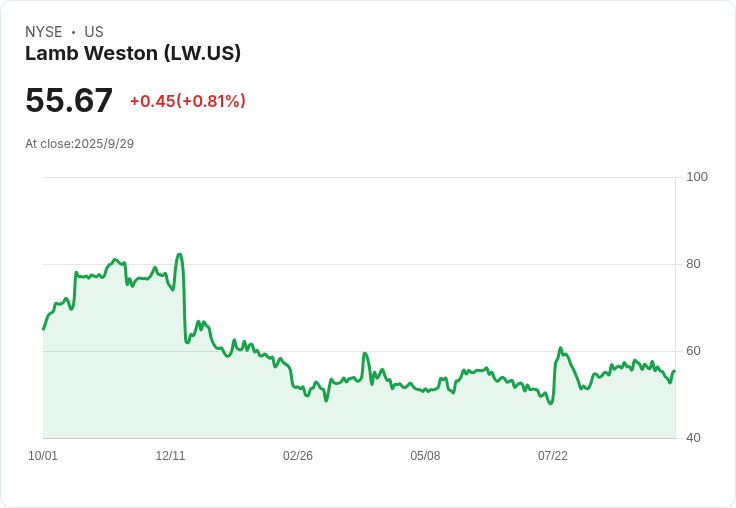Click the 10/01 x-axis date label
The height and width of the screenshot is (508, 736).
43,456
